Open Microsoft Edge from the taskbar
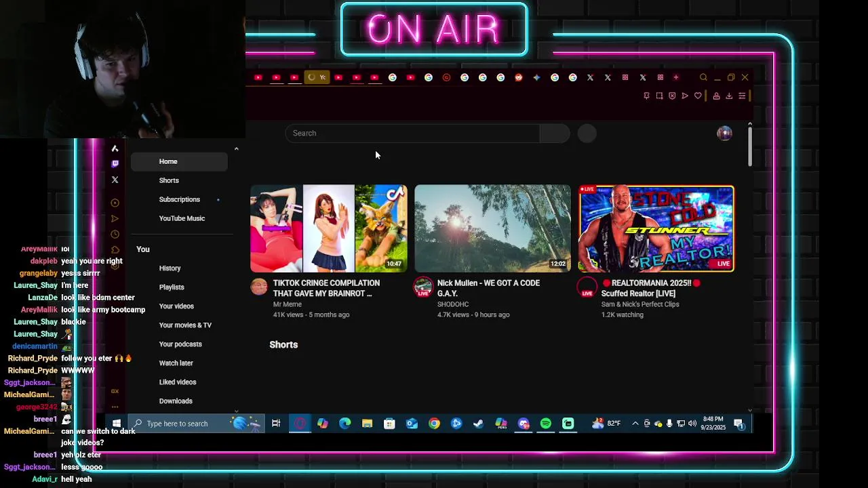The height and width of the screenshot is (488, 868). [x=344, y=424]
